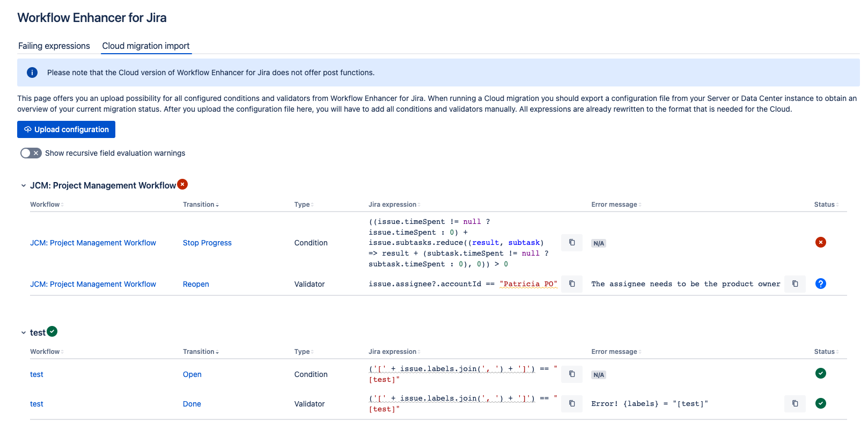Click 'Error! {labels} = "[test]"' message text
Viewport: 868px width, 428px height.
(650, 403)
